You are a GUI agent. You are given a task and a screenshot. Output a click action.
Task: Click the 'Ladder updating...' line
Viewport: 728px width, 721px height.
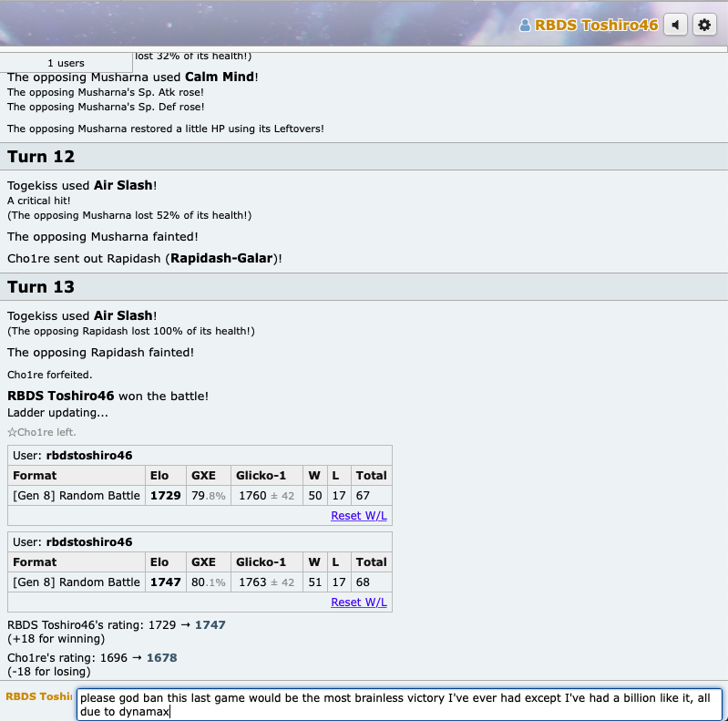[x=57, y=413]
